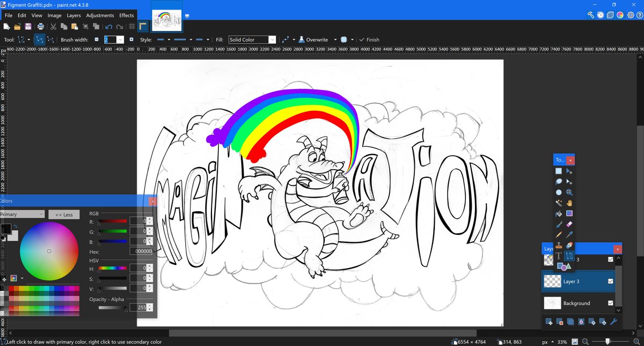Image resolution: width=644 pixels, height=346 pixels.
Task: Open the View menu
Action: 36,15
